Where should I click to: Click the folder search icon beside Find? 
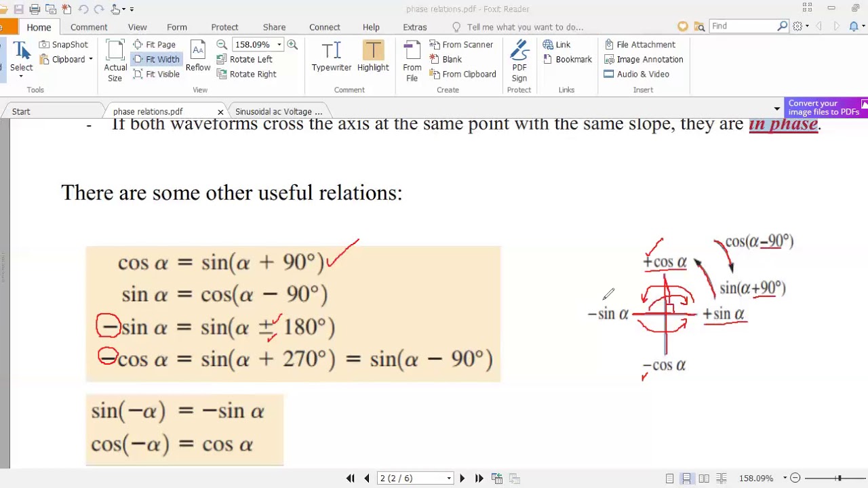tap(699, 26)
